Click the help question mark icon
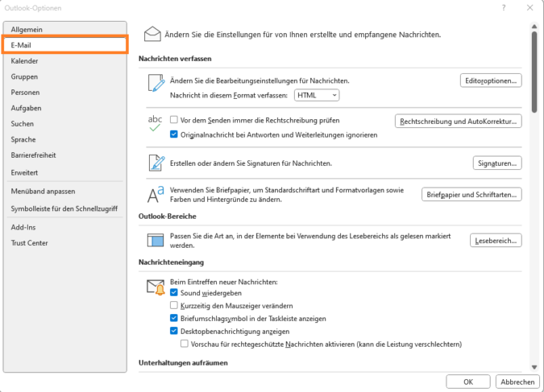The height and width of the screenshot is (392, 544). 504,7
